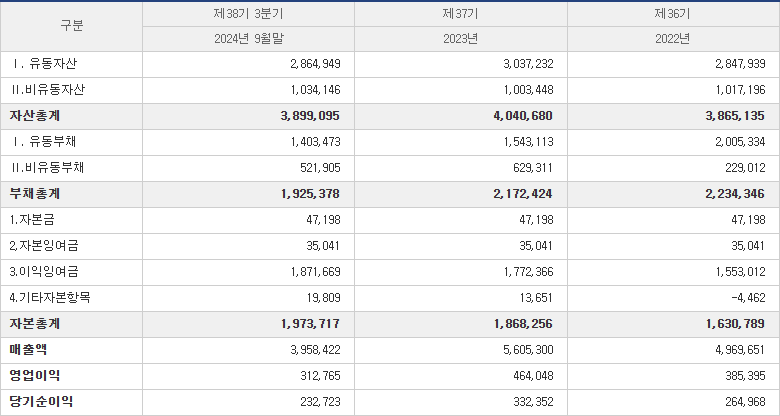This screenshot has width=780, height=416.
Task: Select the 매출액 row label
Action: coord(28,349)
